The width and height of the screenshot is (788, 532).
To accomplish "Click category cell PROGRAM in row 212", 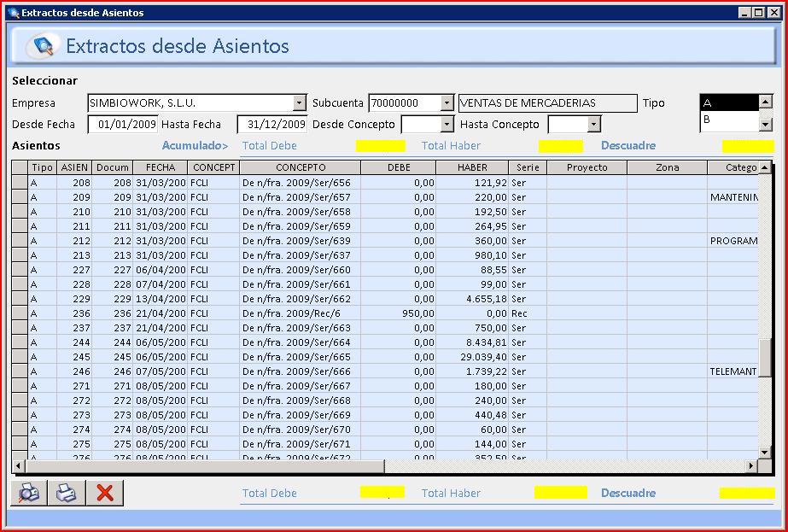I will (733, 241).
